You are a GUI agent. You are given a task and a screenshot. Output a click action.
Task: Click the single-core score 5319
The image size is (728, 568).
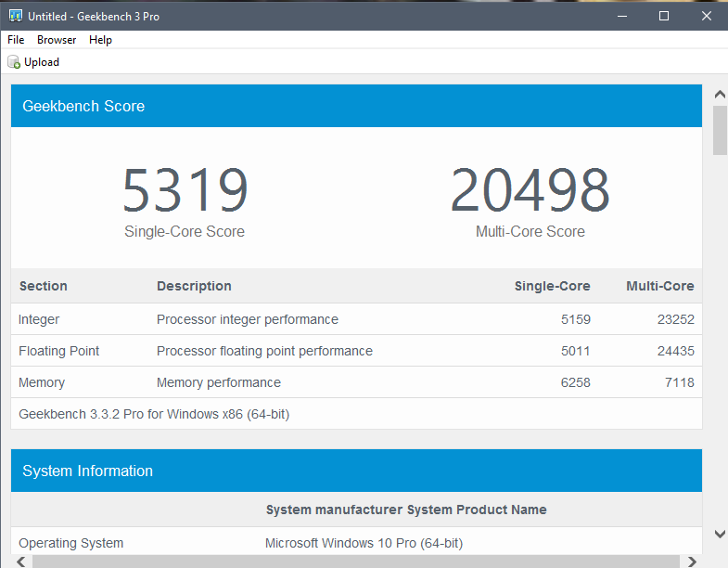pyautogui.click(x=185, y=190)
